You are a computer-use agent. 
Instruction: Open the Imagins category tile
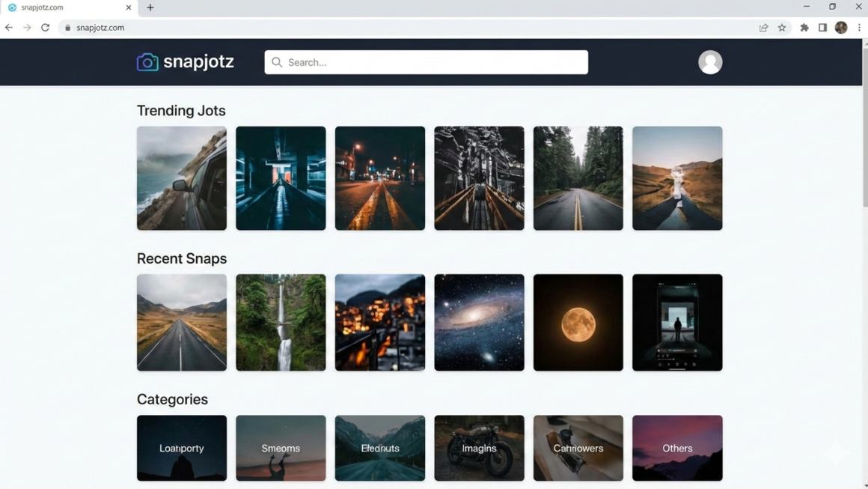coord(479,448)
